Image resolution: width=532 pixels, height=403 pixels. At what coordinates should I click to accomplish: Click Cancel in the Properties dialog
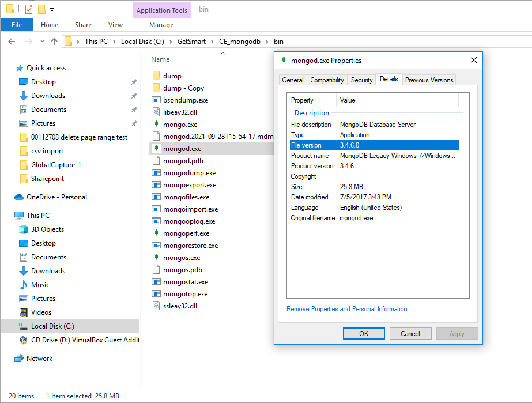point(410,333)
